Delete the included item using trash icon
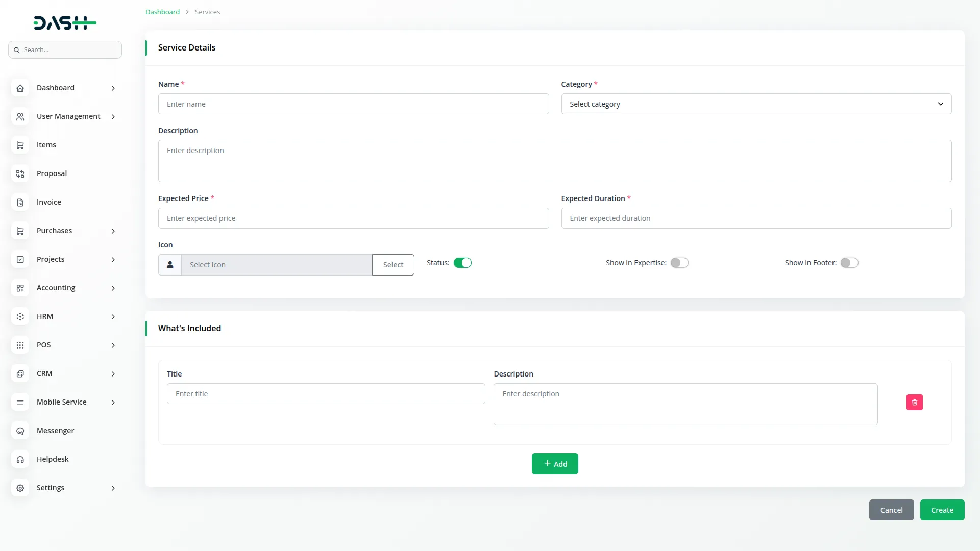Viewport: 980px width, 551px height. [x=914, y=402]
